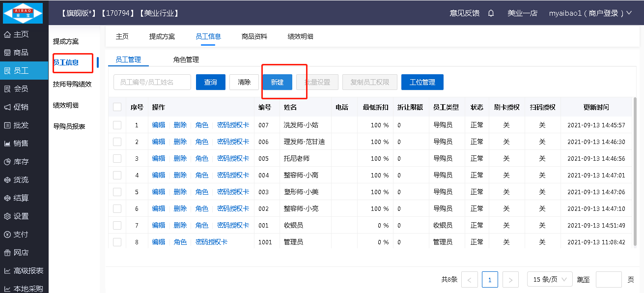Open the 15 条/页 page size dropdown
644x293 pixels.
pos(550,280)
